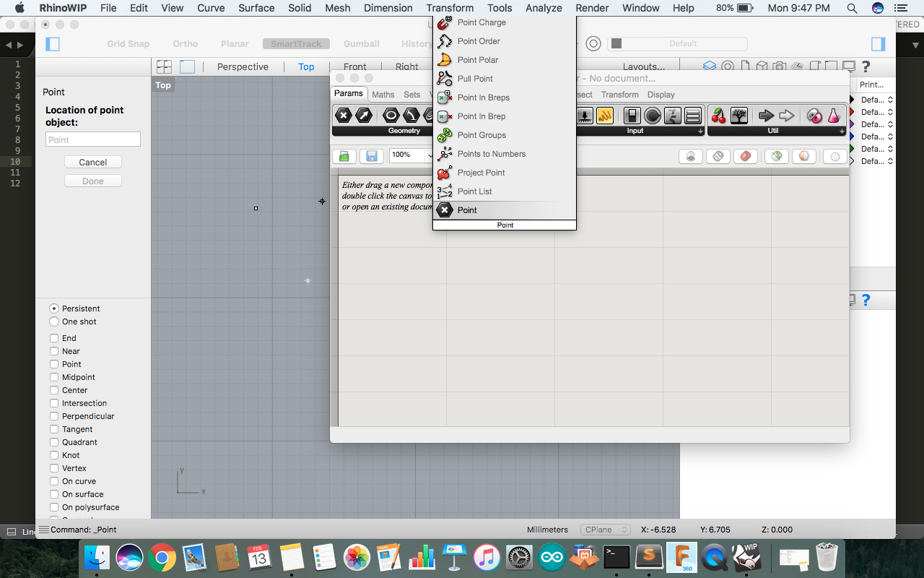Pick the pink capsule icon in Util
Image resolution: width=924 pixels, height=578 pixels.
click(x=814, y=116)
